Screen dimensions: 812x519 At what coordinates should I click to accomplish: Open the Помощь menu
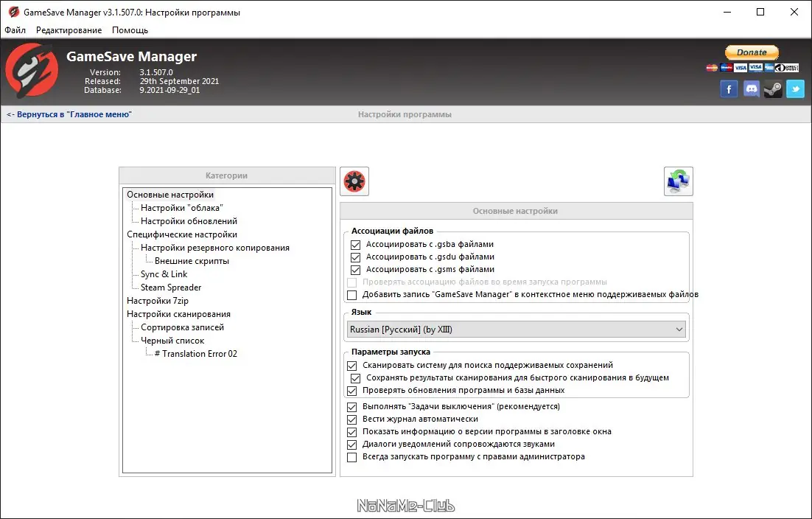pos(130,30)
